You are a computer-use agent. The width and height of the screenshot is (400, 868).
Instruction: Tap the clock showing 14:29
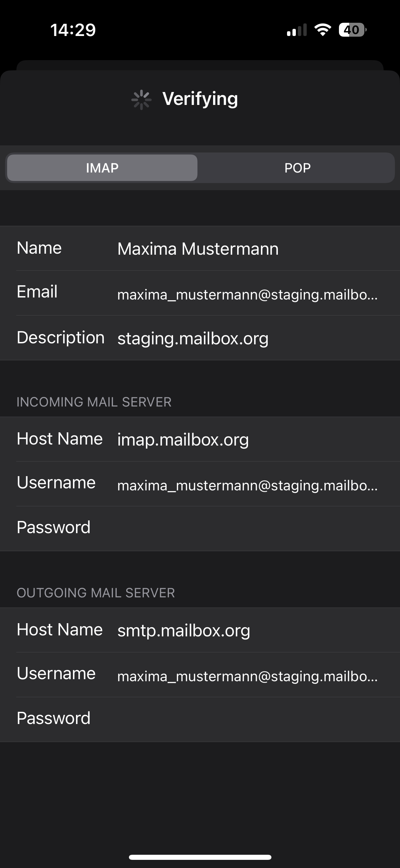[73, 30]
